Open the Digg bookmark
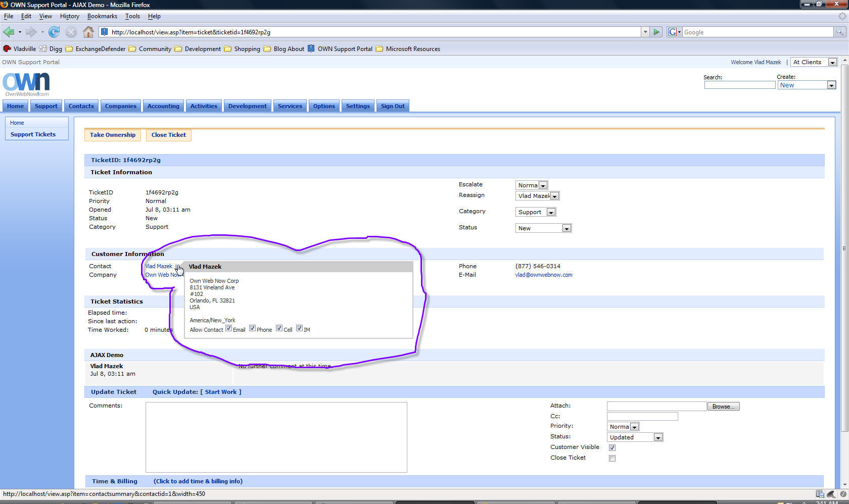The width and height of the screenshot is (849, 504). [51, 49]
